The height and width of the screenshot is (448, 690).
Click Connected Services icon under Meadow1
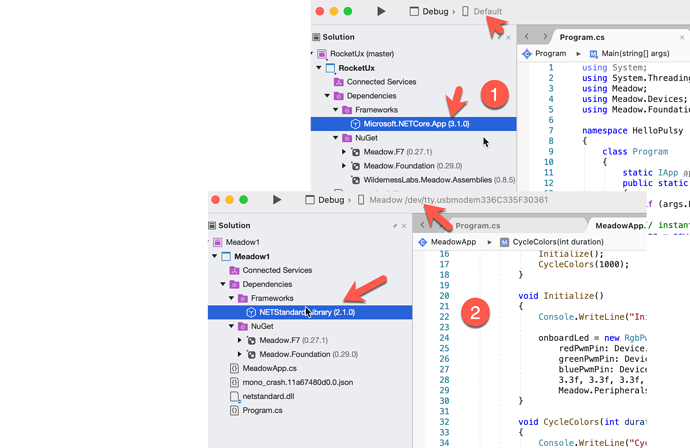[235, 270]
